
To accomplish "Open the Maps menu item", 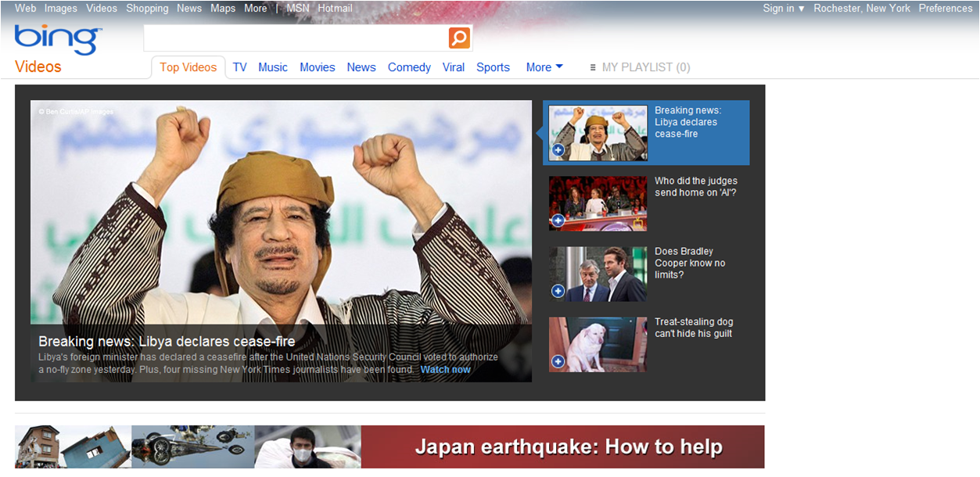I will (x=223, y=8).
